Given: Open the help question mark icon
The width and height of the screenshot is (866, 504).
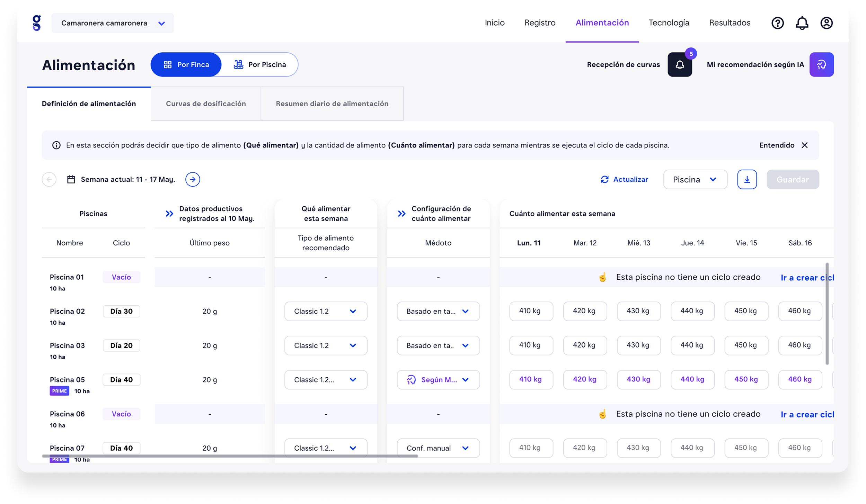Looking at the screenshot, I should coord(777,23).
